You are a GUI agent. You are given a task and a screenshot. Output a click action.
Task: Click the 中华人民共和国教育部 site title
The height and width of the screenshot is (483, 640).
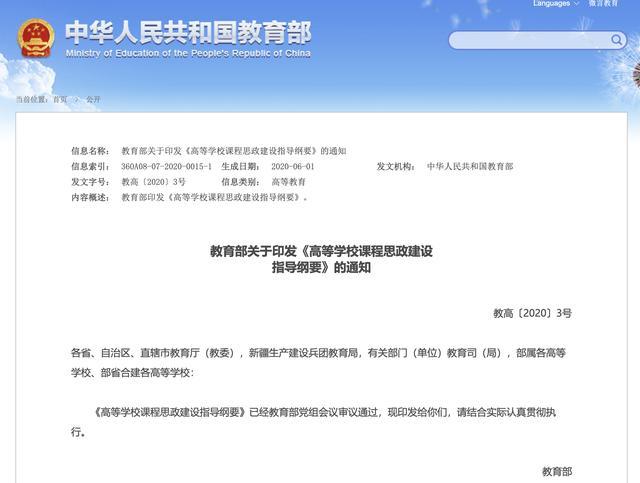coord(187,30)
